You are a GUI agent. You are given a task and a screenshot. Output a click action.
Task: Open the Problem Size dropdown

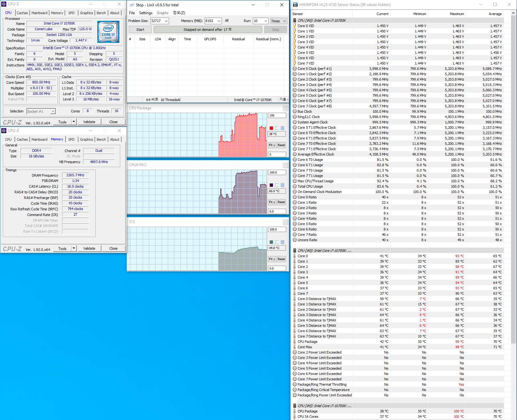(x=166, y=21)
